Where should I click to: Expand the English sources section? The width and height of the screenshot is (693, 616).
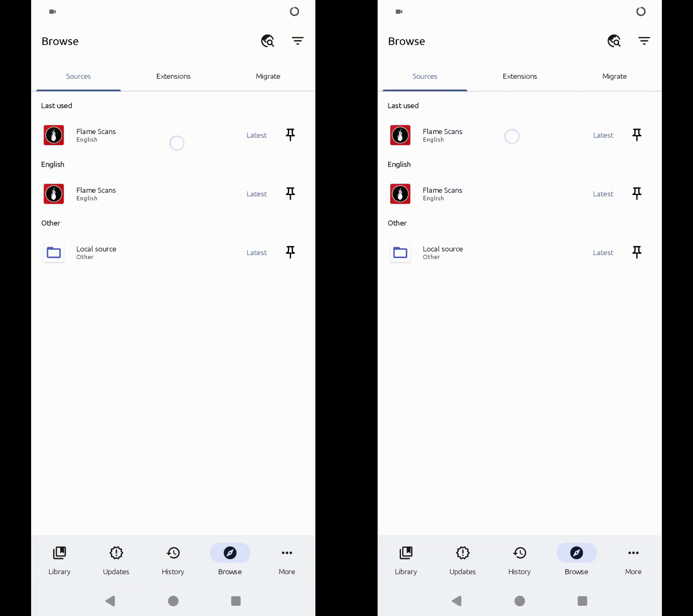(53, 164)
